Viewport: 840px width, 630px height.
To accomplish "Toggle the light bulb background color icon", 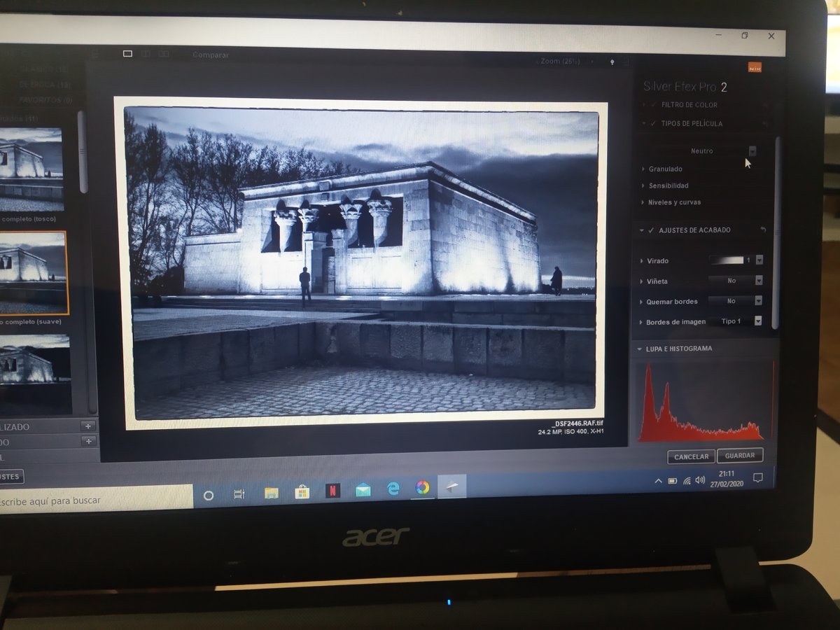I will [x=612, y=62].
